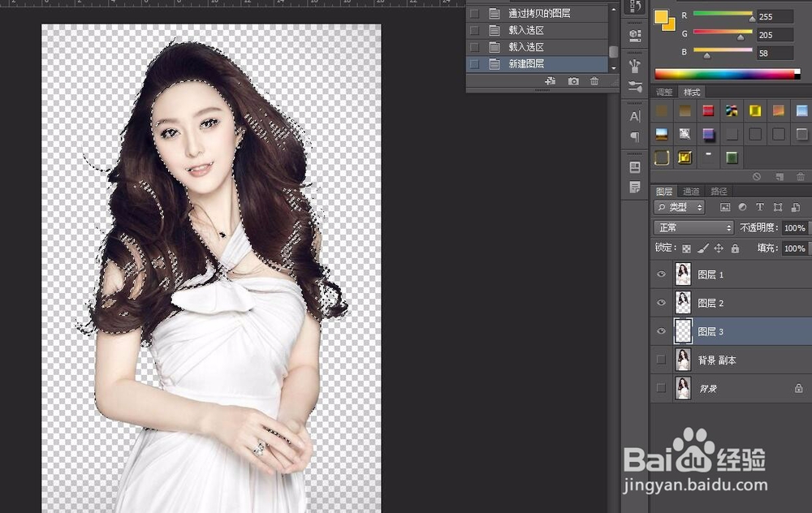Screen dimensions: 812x513
Task: Open the collapsed History panel icon
Action: (635, 6)
